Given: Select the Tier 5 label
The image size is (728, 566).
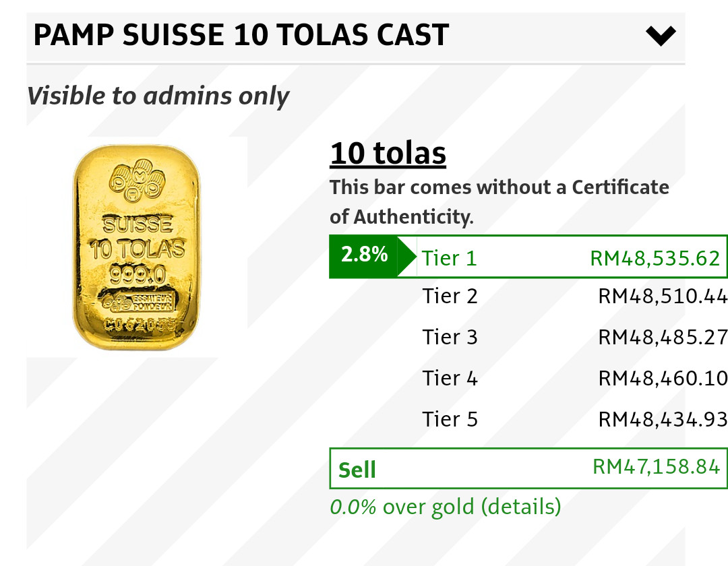Looking at the screenshot, I should tap(450, 419).
